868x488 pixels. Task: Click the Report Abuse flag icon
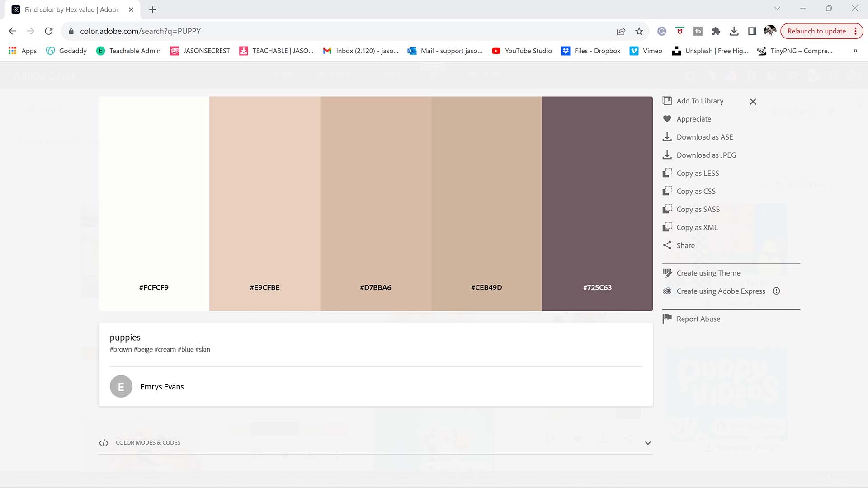coord(667,319)
